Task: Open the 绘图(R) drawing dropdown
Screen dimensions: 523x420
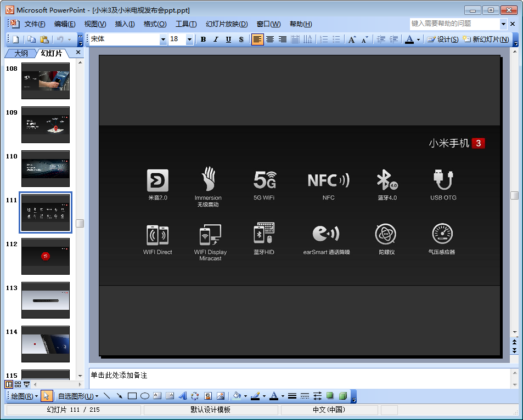Action: 24,396
